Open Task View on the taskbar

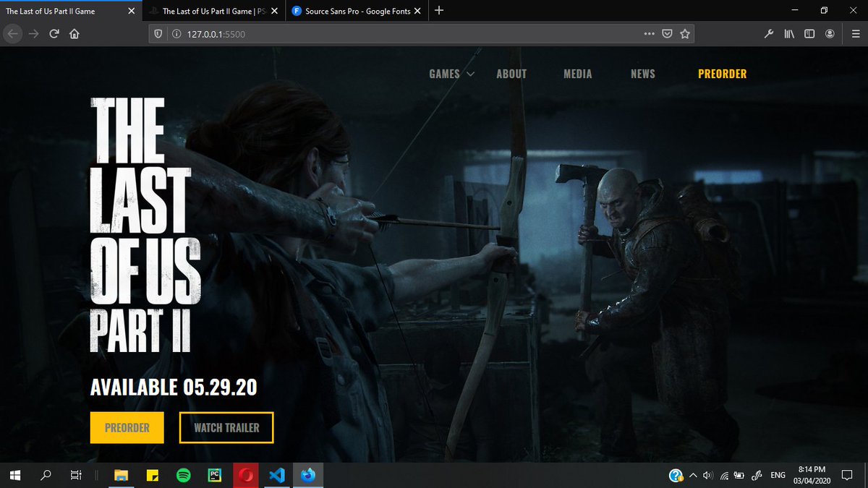tap(75, 475)
